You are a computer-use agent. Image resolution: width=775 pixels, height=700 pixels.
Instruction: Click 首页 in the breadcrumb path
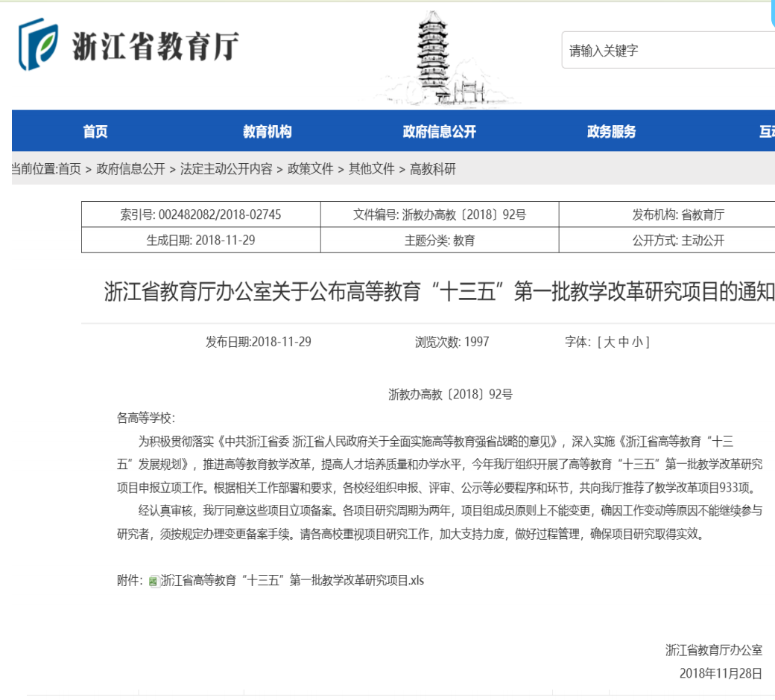click(x=69, y=169)
